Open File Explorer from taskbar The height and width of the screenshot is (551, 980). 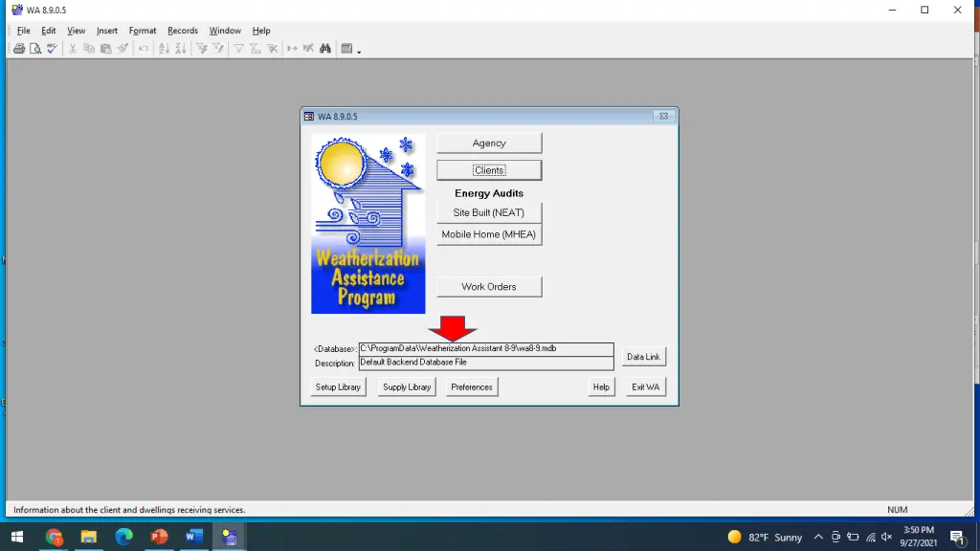pos(89,537)
